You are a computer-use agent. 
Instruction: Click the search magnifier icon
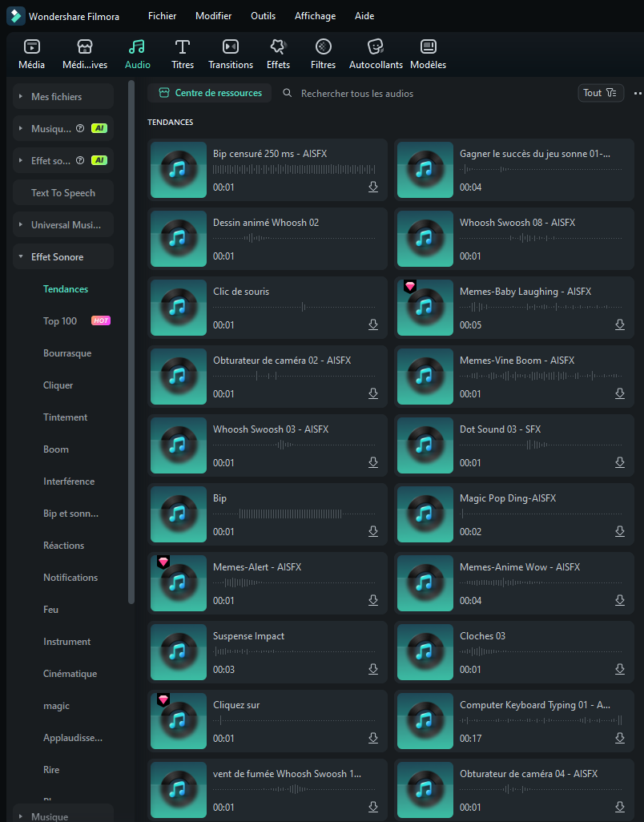[287, 93]
